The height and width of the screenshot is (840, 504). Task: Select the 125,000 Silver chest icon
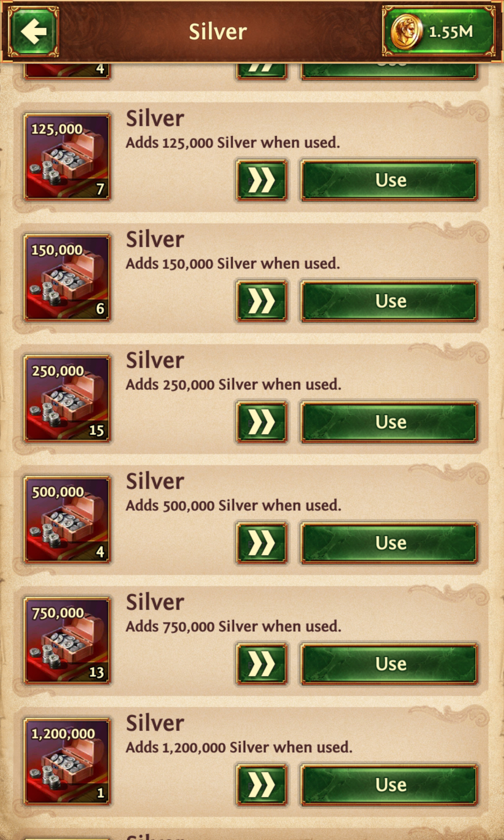click(67, 157)
